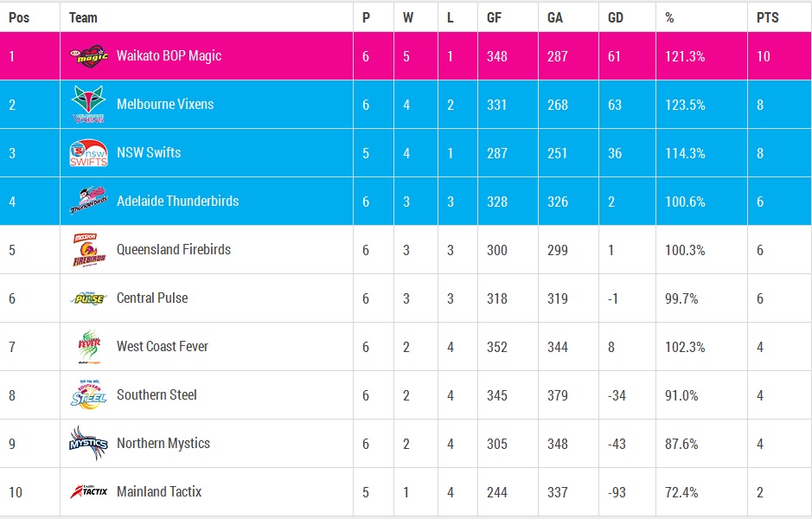This screenshot has height=519, width=812.
Task: Sort table by PTS column header
Action: [766, 17]
